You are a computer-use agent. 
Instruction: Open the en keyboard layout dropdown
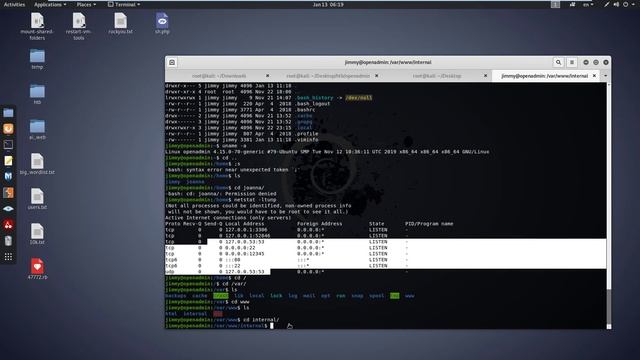pos(588,4)
